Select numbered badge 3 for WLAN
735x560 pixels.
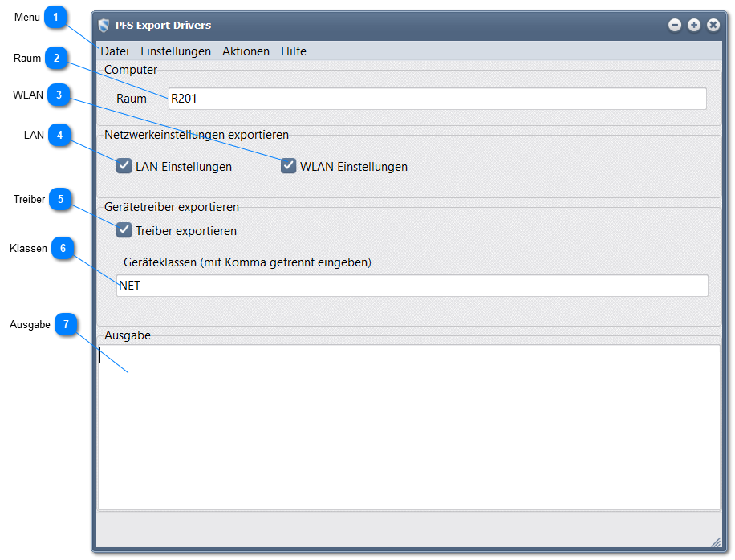(59, 95)
